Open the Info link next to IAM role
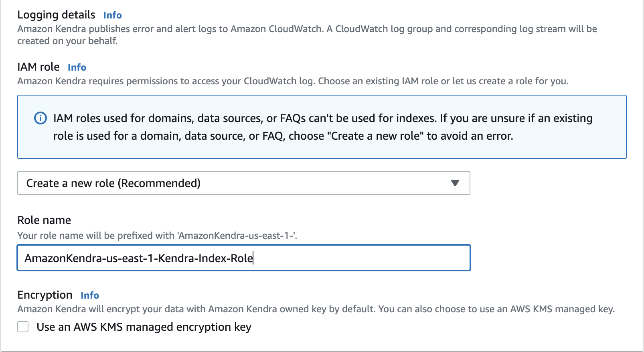The width and height of the screenshot is (644, 352). [77, 67]
